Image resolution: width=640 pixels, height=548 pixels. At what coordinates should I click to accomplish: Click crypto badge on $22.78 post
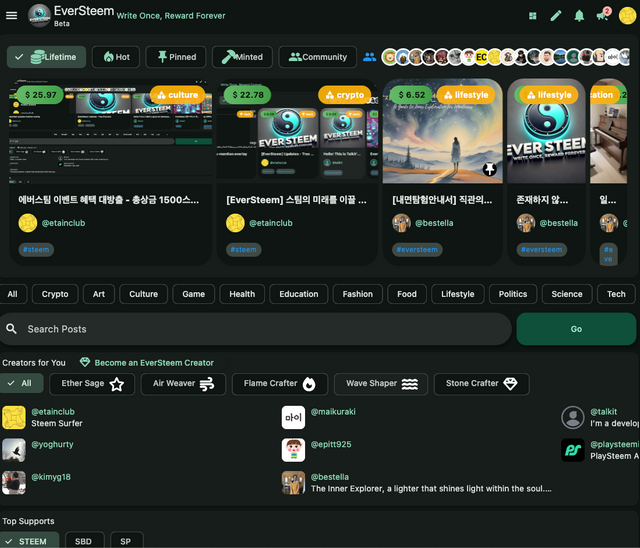[344, 95]
